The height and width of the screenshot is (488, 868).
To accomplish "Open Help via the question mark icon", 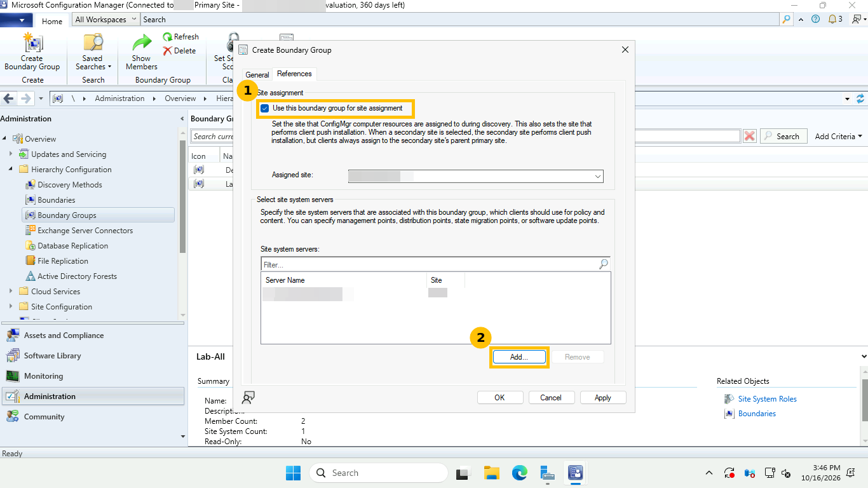I will pyautogui.click(x=816, y=19).
